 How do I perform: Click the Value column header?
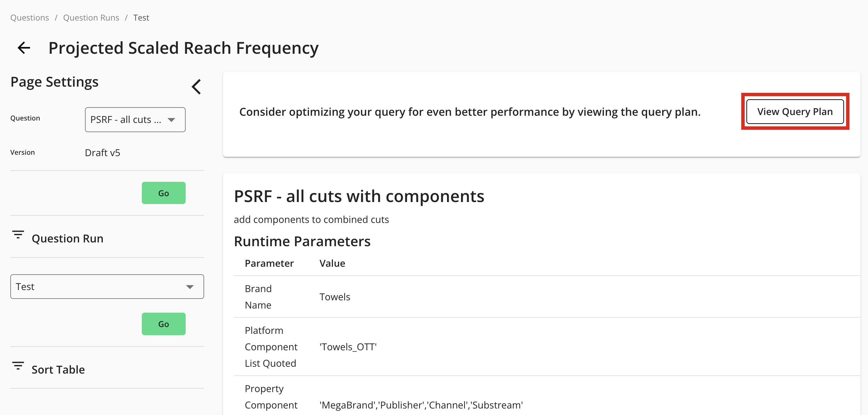pyautogui.click(x=332, y=263)
